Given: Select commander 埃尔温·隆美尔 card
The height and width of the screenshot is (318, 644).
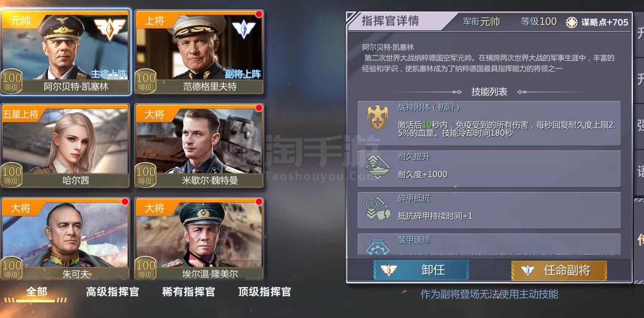Looking at the screenshot, I should click(x=199, y=239).
